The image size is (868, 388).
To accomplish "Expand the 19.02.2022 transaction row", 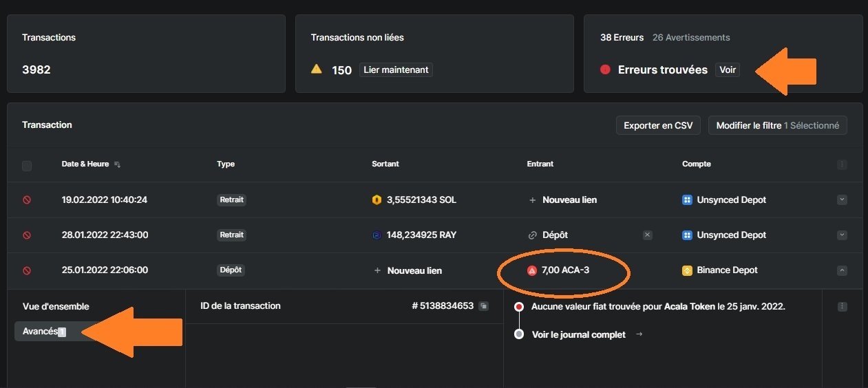I will pos(842,200).
